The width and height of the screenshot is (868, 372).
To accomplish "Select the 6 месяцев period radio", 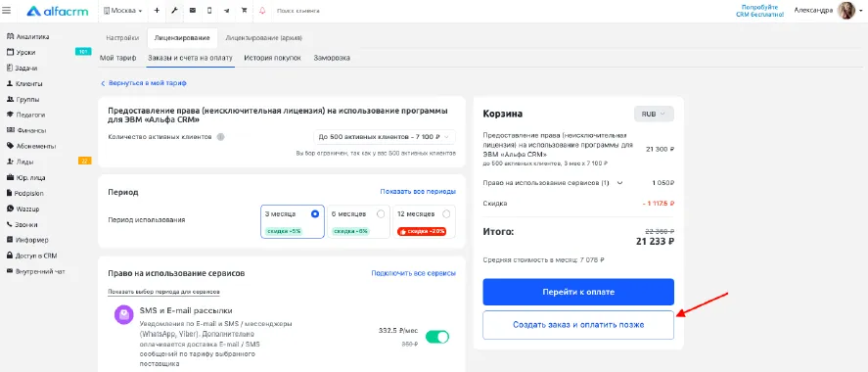I will 381,213.
